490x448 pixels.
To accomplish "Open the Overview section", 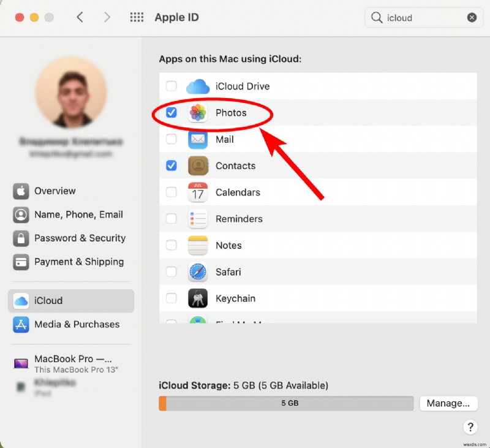I will point(71,191).
